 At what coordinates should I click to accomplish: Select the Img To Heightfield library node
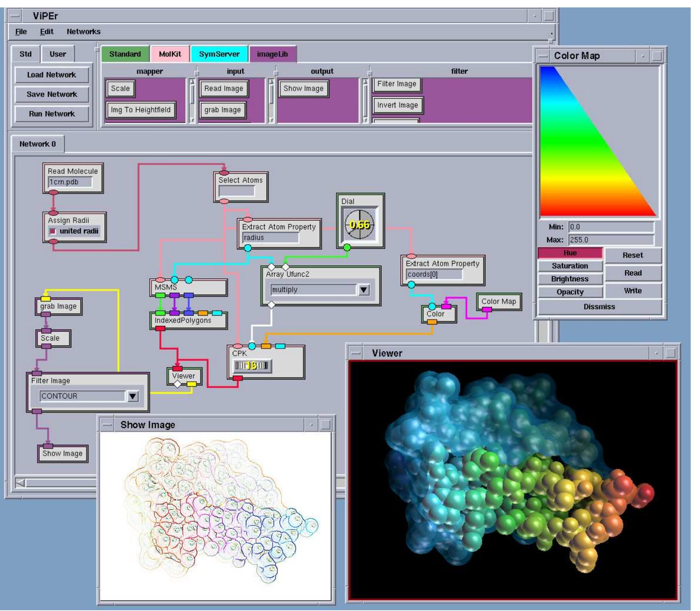pyautogui.click(x=141, y=110)
